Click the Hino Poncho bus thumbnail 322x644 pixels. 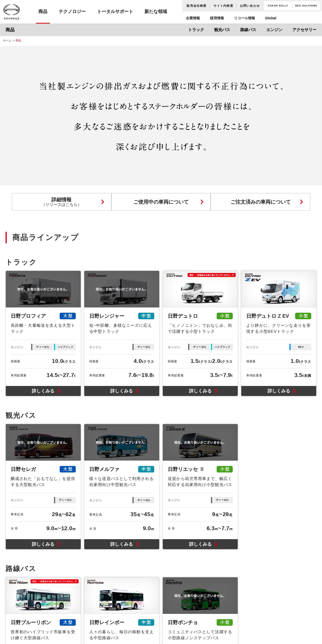coord(200,596)
